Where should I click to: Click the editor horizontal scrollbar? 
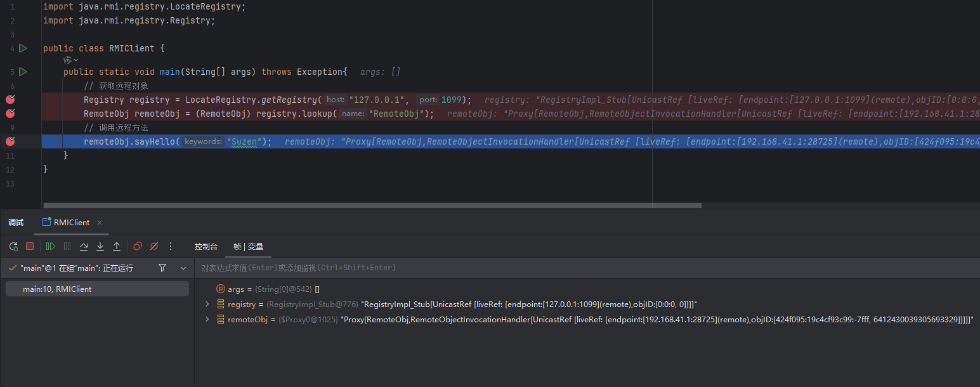click(x=372, y=206)
